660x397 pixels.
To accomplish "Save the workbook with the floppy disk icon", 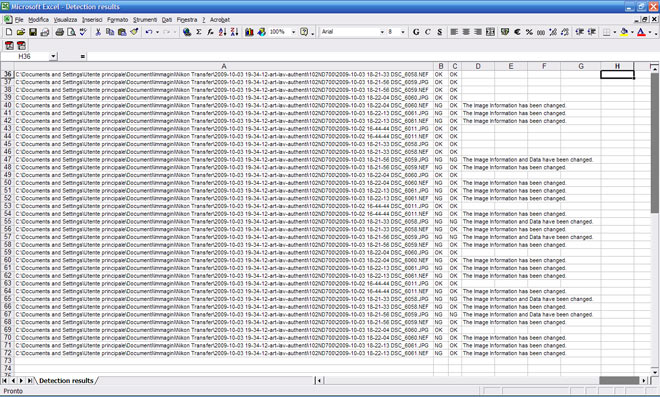I will [x=32, y=32].
